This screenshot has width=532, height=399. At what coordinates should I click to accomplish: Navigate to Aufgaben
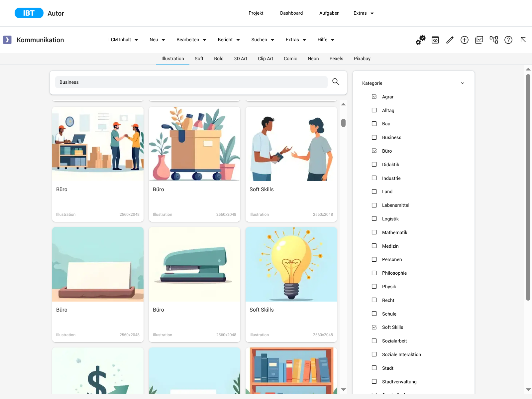(x=329, y=13)
